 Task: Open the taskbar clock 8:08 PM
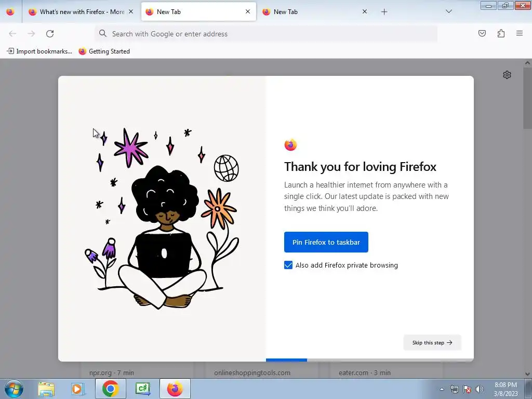pyautogui.click(x=506, y=389)
